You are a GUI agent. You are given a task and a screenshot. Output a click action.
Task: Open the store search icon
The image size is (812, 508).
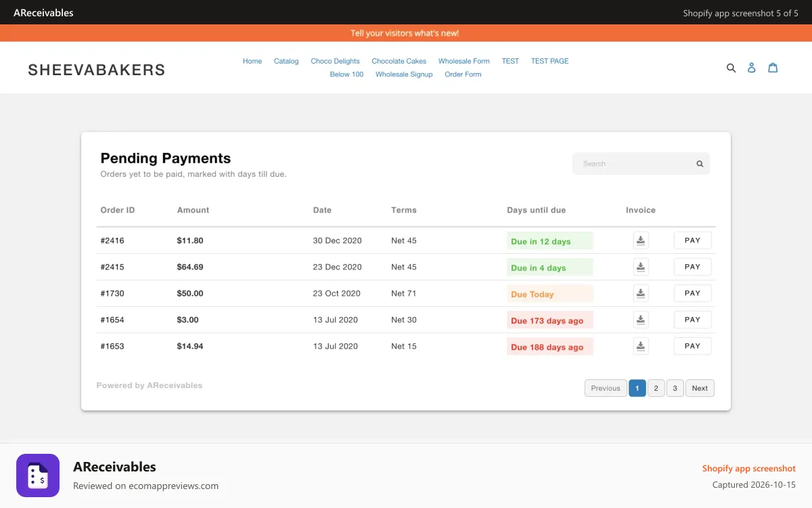pyautogui.click(x=731, y=68)
